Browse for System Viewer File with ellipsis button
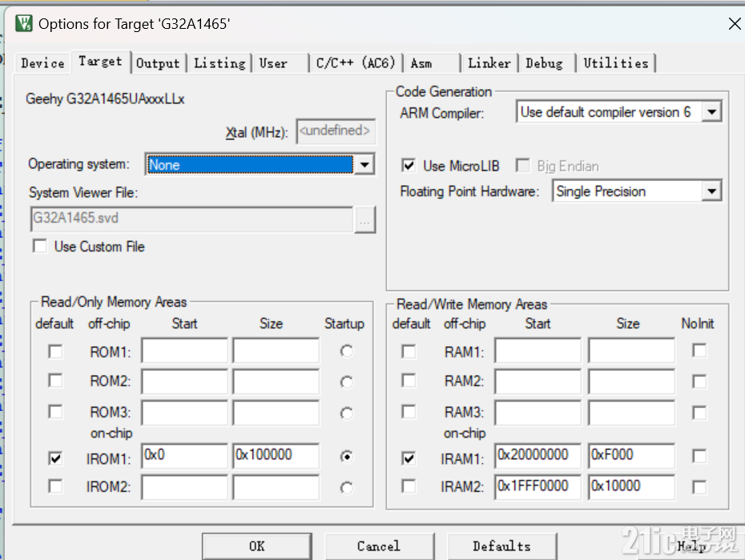The image size is (745, 560). 365,220
